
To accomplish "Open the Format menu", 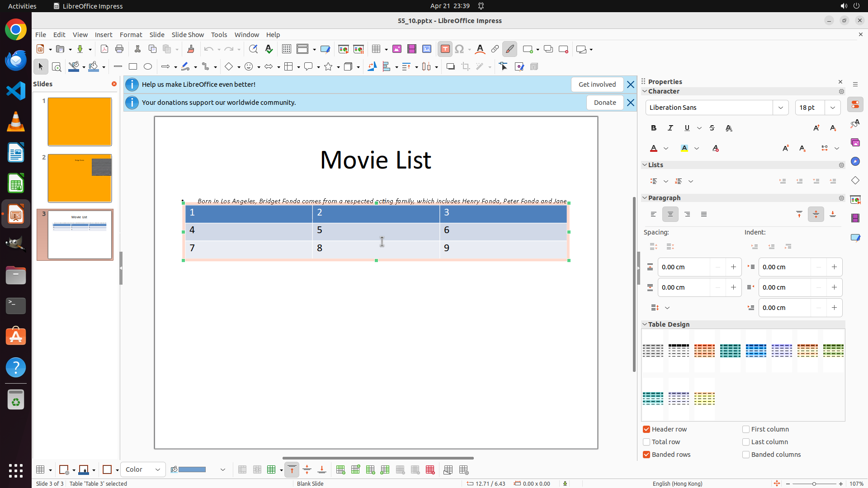I will pos(131,34).
